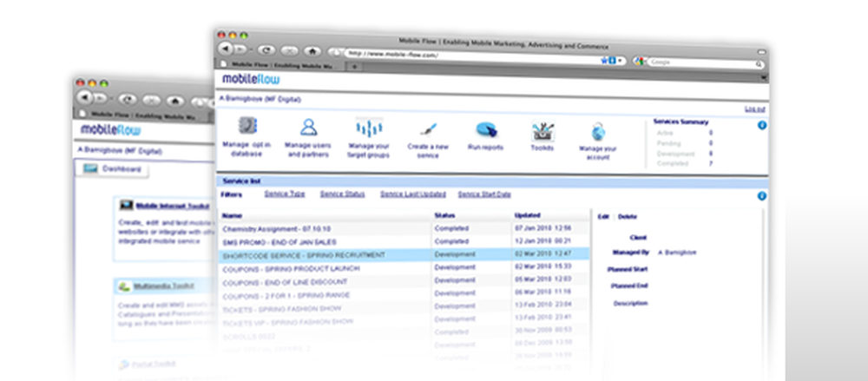Screen dimensions: 868x381
Task: Click Dashboard icon in the back window
Action: (x=90, y=169)
